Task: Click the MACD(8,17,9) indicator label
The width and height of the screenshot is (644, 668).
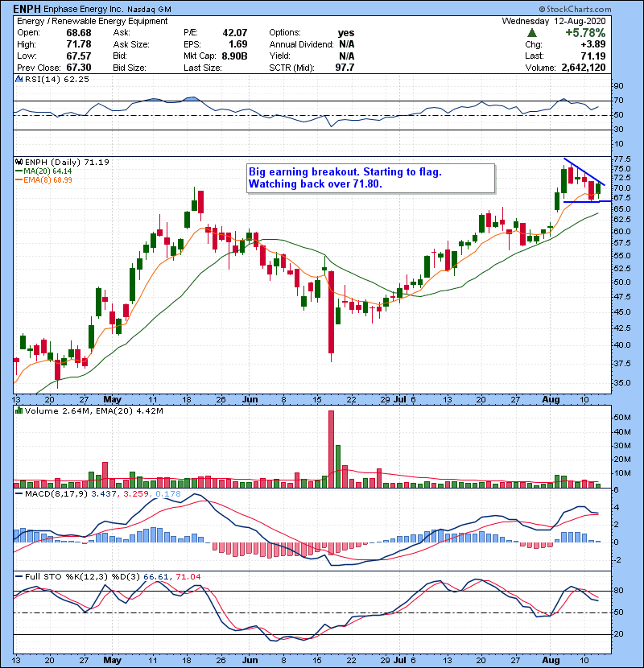Action: pos(56,494)
